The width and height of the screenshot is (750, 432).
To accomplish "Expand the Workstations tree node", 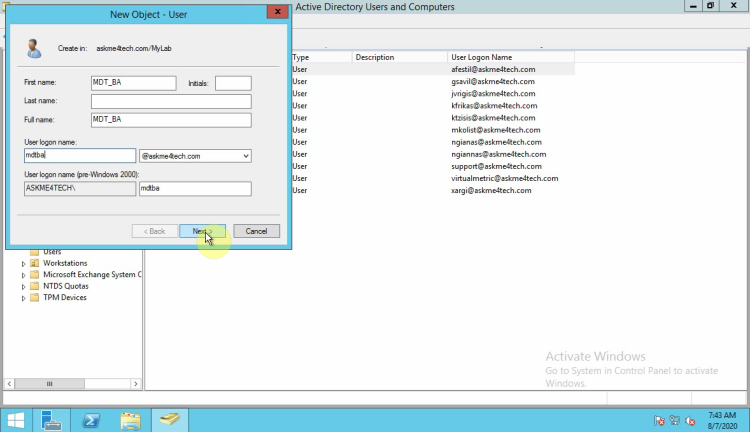I will [23, 263].
